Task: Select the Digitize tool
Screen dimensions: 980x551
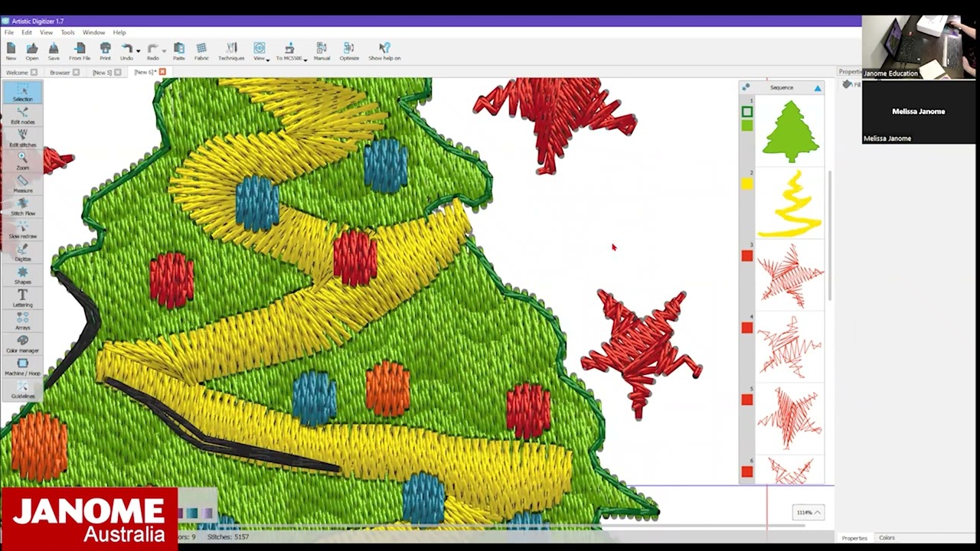Action: [x=22, y=253]
